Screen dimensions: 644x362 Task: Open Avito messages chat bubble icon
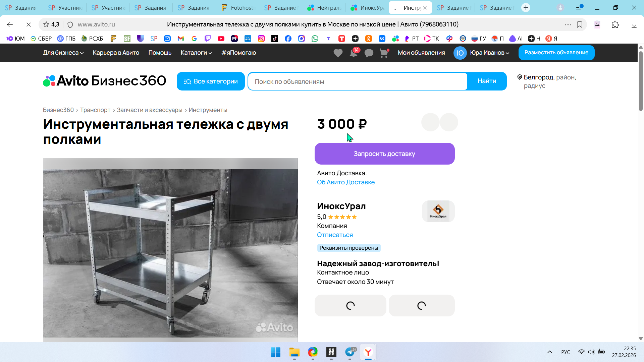click(369, 53)
